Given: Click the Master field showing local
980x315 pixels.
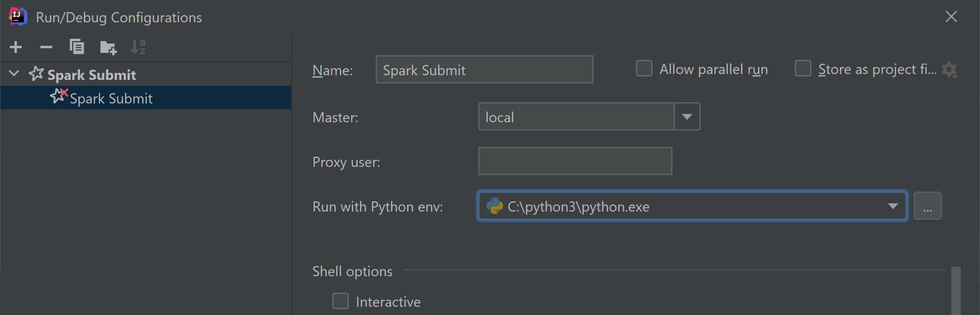Looking at the screenshot, I should click(576, 117).
